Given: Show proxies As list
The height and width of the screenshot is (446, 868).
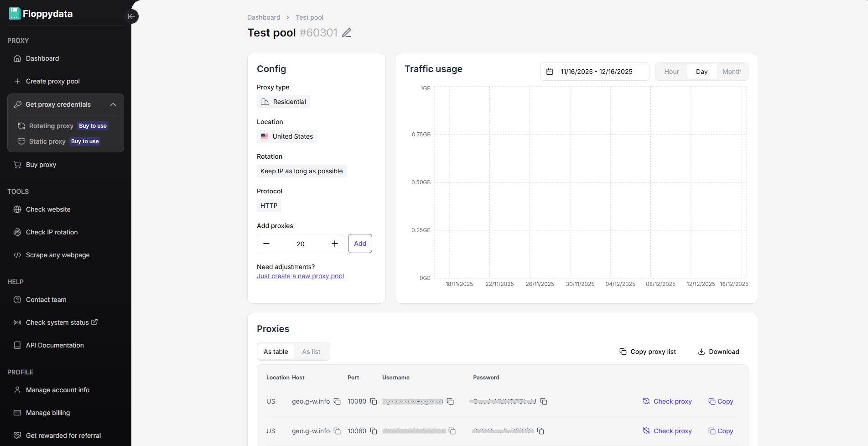Looking at the screenshot, I should [311, 352].
